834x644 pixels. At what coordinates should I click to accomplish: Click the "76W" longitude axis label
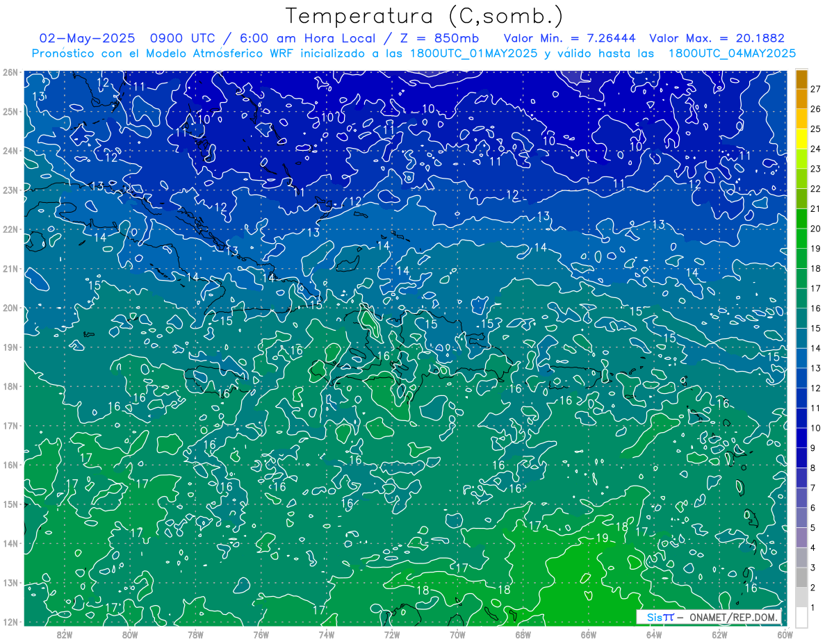coord(261,634)
